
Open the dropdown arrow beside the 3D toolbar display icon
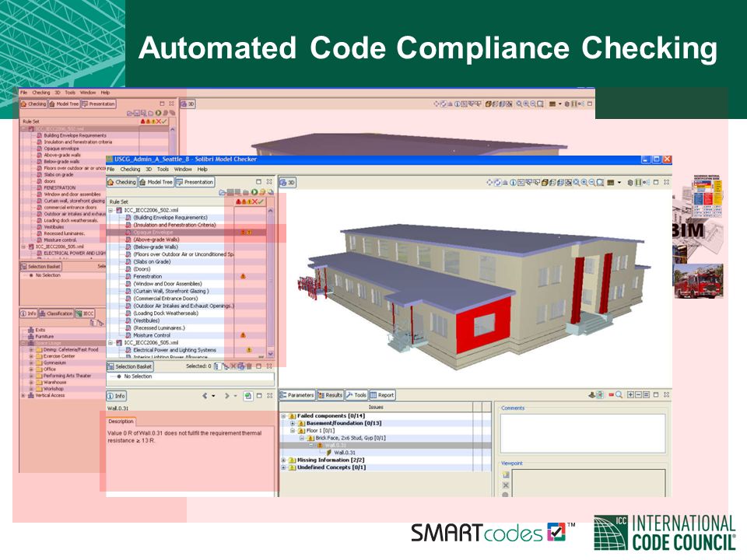[x=619, y=182]
